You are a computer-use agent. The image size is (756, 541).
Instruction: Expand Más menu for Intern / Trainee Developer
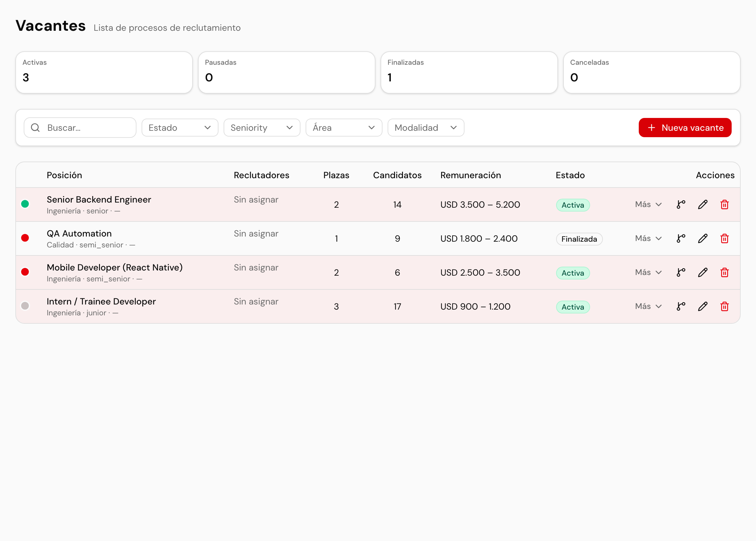coord(648,306)
